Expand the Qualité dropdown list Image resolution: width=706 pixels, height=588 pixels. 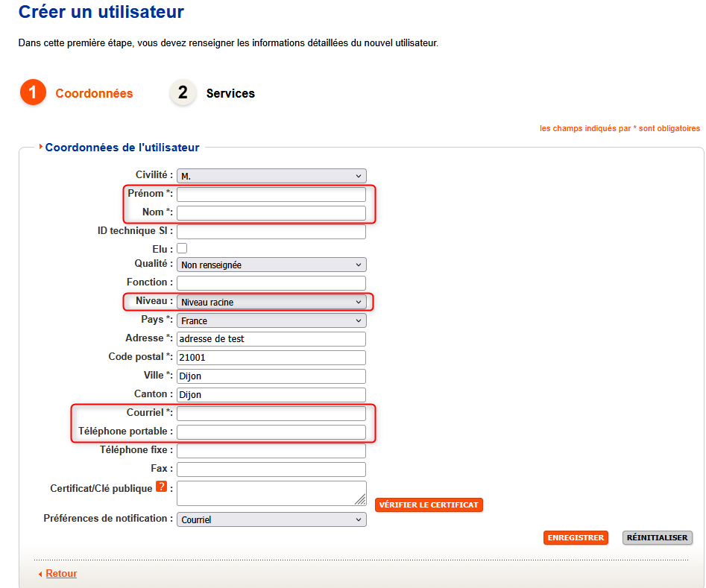(271, 265)
